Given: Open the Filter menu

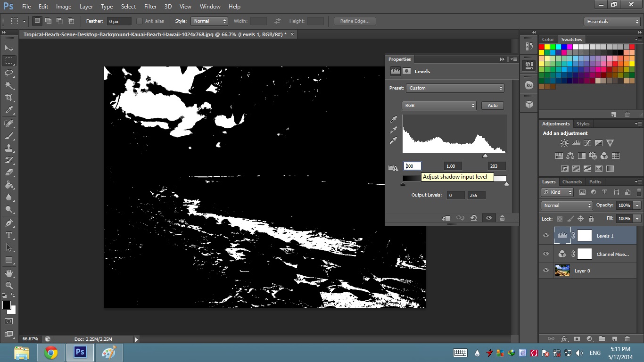Looking at the screenshot, I should point(150,7).
